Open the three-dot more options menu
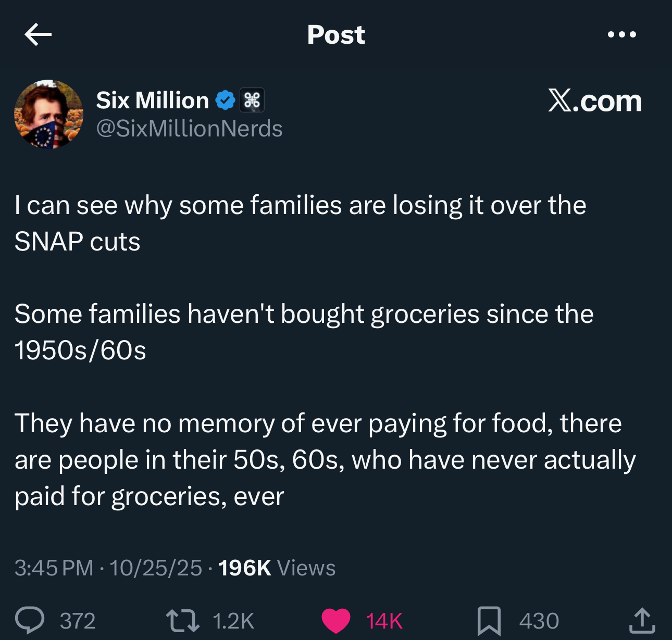Screen dimensions: 672x640 [621, 35]
